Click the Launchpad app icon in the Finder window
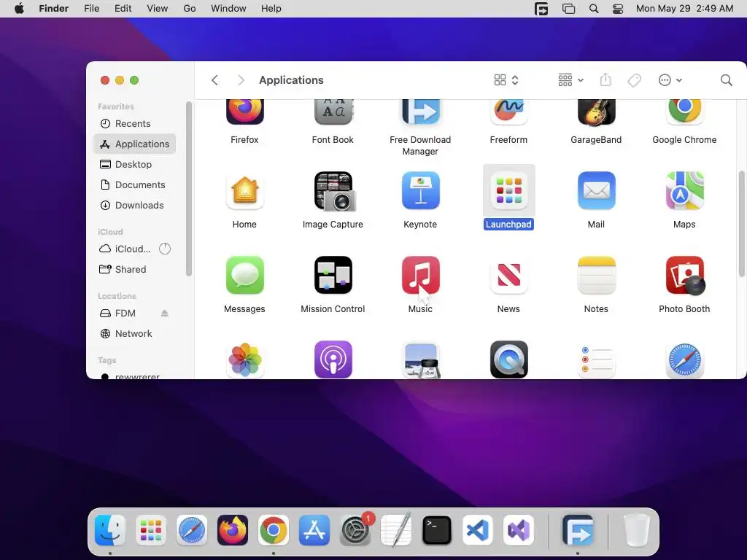The image size is (747, 560). [508, 191]
